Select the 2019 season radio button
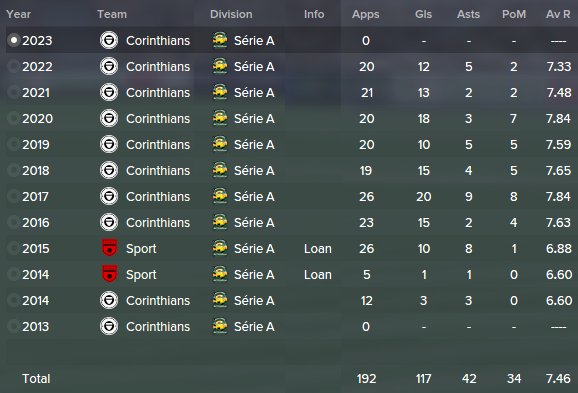 (14, 144)
